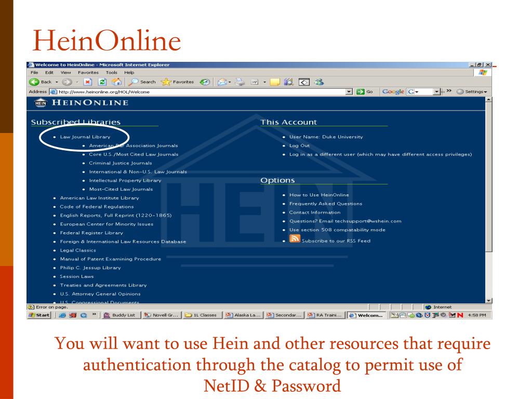Open the Intellectual Property Library link
This screenshot has height=399, width=532.
(x=125, y=180)
